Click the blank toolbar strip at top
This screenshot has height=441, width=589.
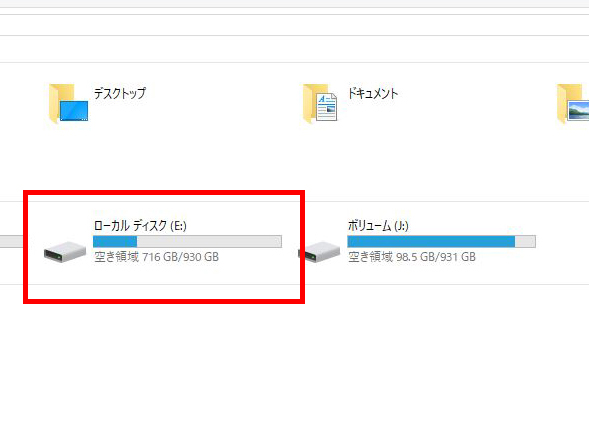click(294, 25)
